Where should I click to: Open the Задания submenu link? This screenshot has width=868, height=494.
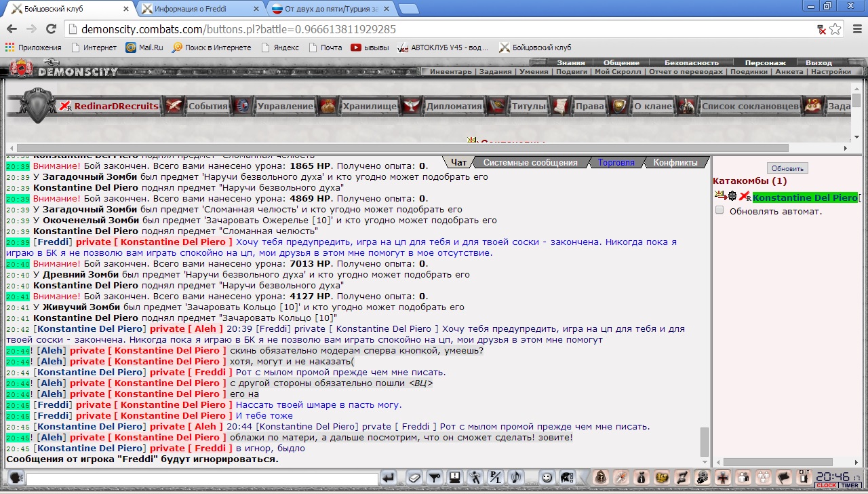click(496, 71)
